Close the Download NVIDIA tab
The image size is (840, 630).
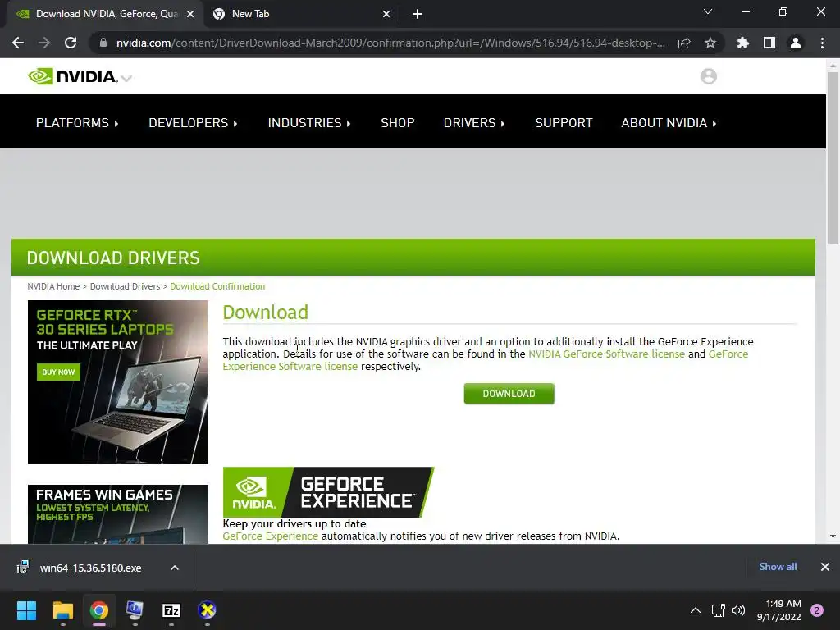[190, 14]
